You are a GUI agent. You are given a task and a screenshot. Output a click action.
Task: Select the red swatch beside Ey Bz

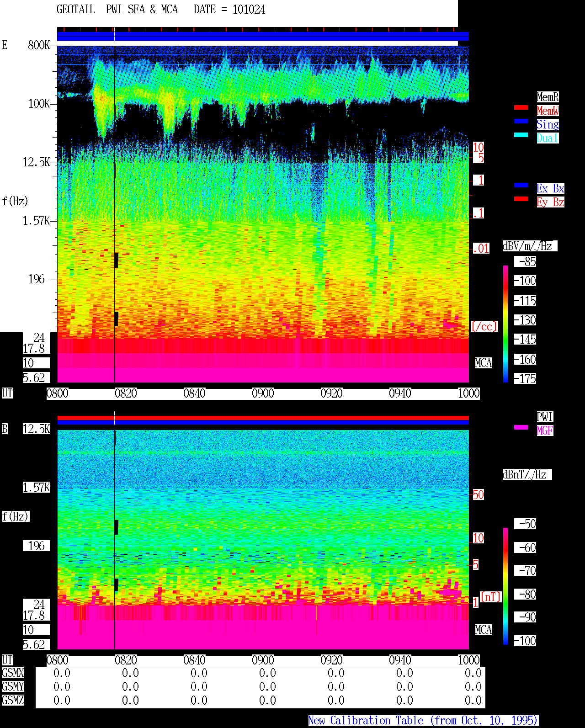521,199
